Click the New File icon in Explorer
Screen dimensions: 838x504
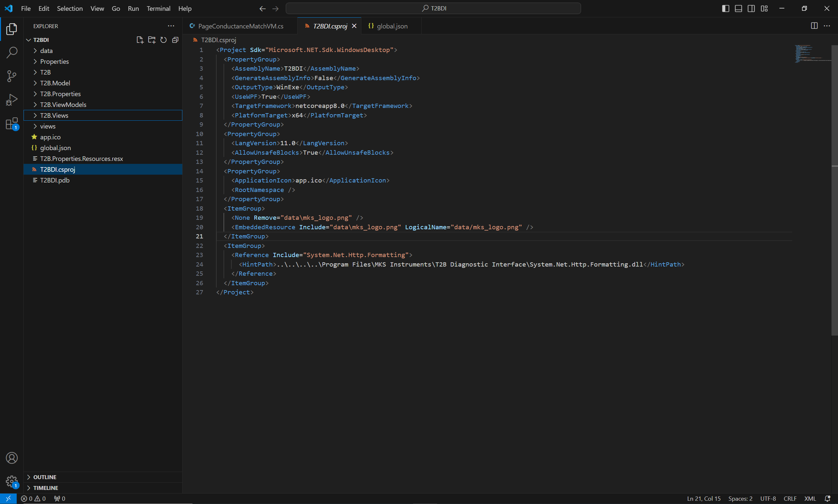point(140,40)
